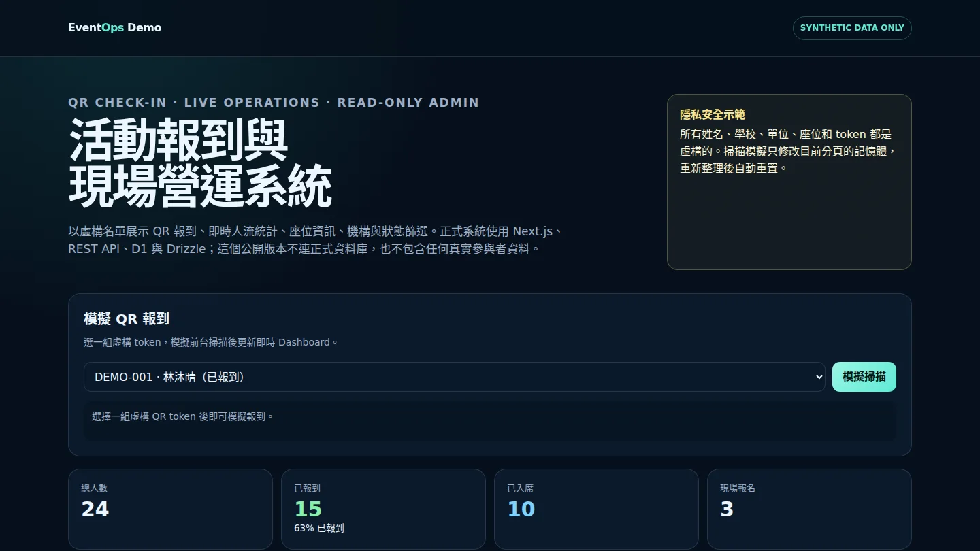Screen dimensions: 980x551
Task: Click the 選擇一組虛構 QR token status message
Action: click(182, 416)
